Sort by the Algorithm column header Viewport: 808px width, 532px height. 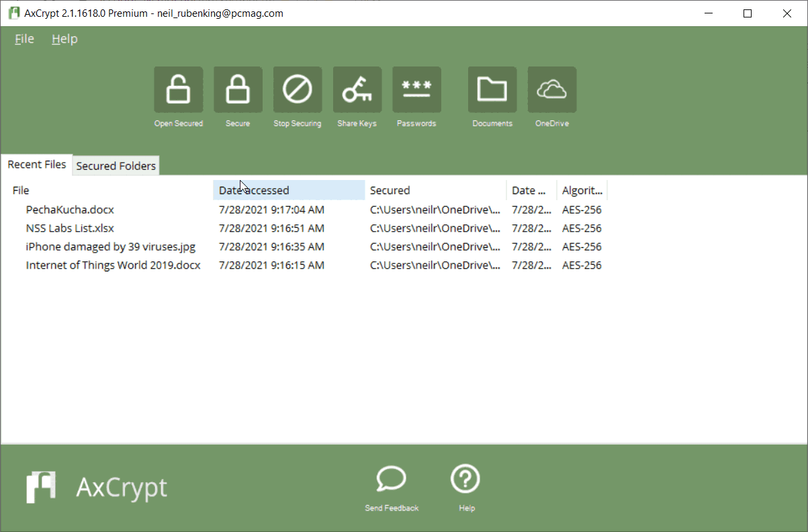[x=580, y=190]
